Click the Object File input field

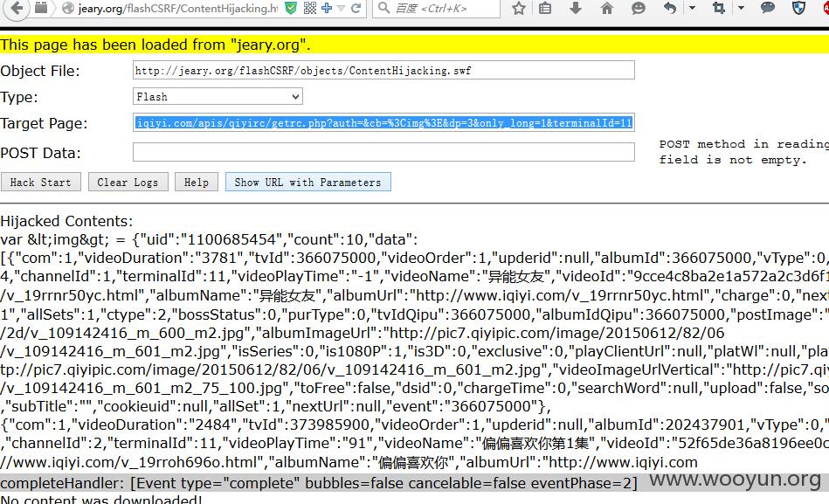[x=383, y=71]
